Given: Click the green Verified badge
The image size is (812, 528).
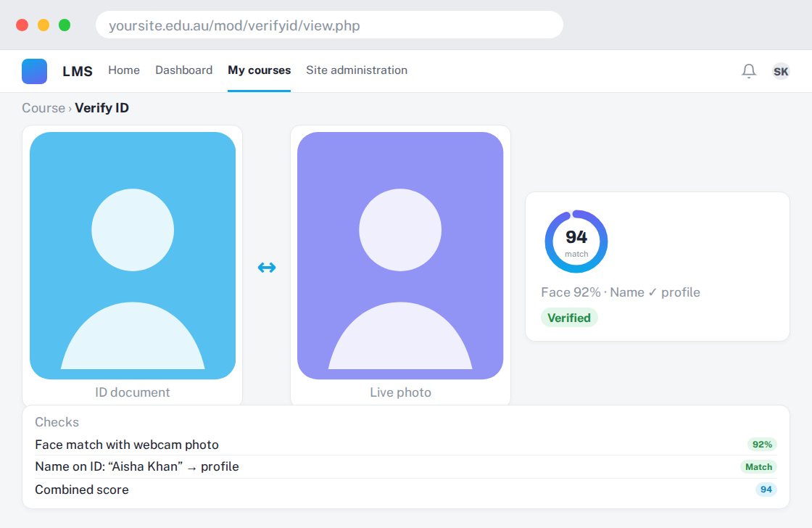Looking at the screenshot, I should point(569,318).
